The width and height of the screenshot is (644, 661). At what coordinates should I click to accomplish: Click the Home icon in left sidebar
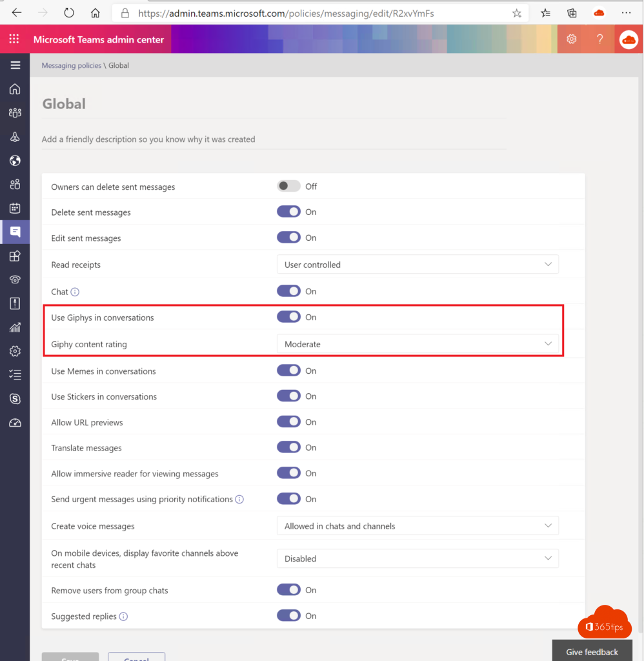pyautogui.click(x=15, y=89)
